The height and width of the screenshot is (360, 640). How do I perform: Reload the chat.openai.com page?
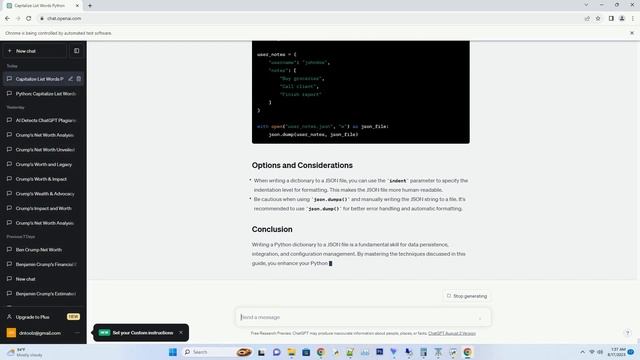tap(29, 18)
